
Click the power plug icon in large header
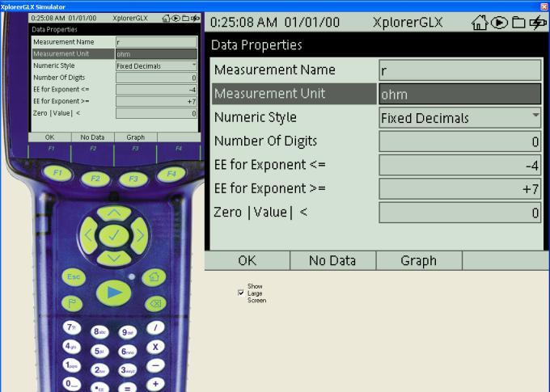point(538,23)
